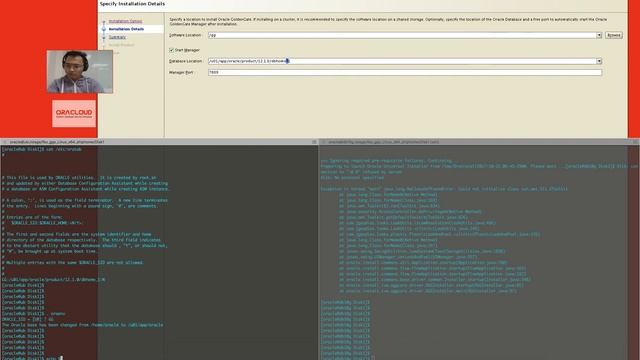The height and width of the screenshot is (360, 640).
Task: Toggle the Start Manager checkbox
Action: coord(172,50)
